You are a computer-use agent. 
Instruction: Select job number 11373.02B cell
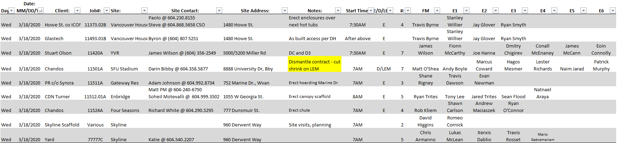click(95, 25)
